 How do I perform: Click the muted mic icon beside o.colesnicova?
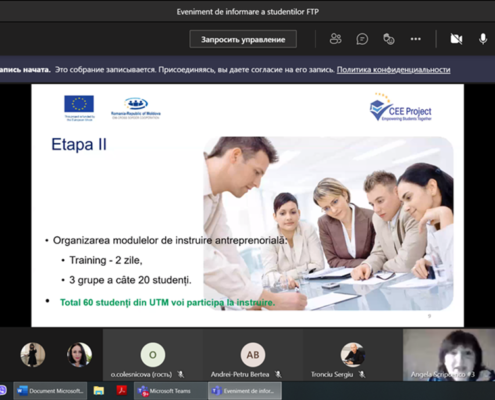[181, 374]
